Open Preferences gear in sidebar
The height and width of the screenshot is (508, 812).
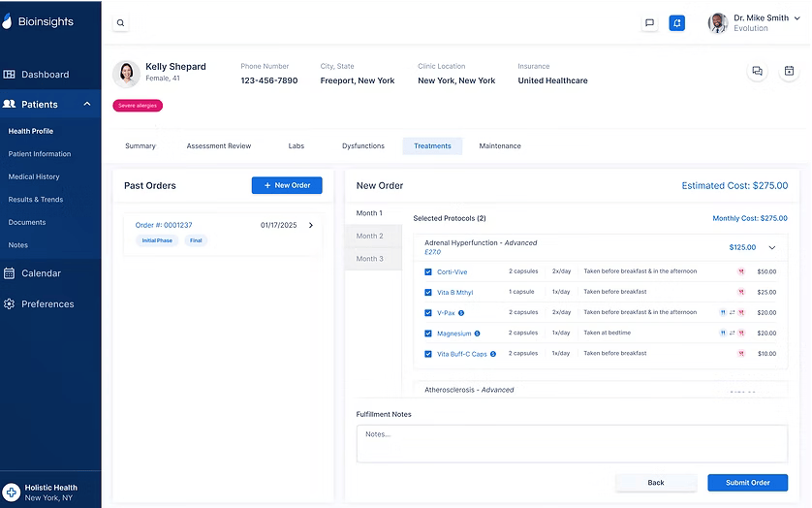tap(10, 304)
